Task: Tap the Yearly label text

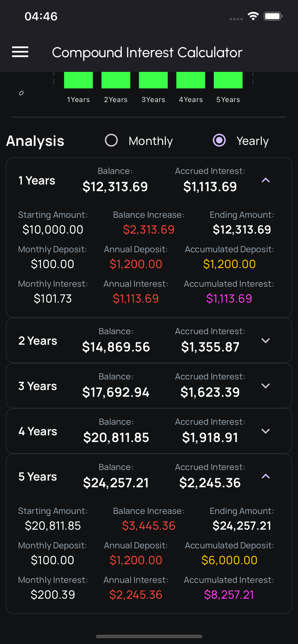Action: (x=252, y=141)
